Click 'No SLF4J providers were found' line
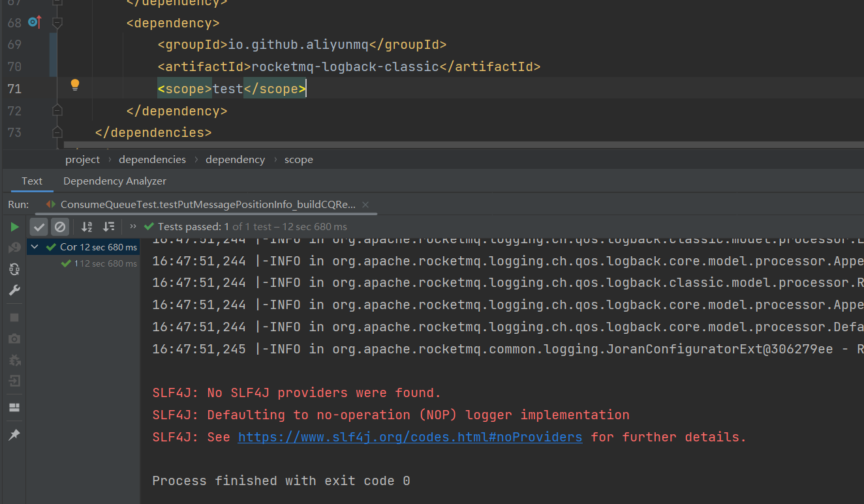This screenshot has height=504, width=864. pos(297,393)
